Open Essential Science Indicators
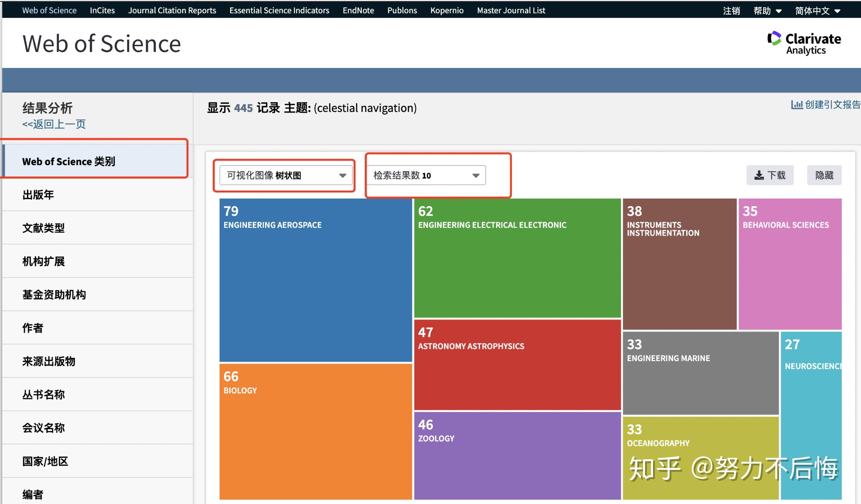861x504 pixels. [279, 11]
